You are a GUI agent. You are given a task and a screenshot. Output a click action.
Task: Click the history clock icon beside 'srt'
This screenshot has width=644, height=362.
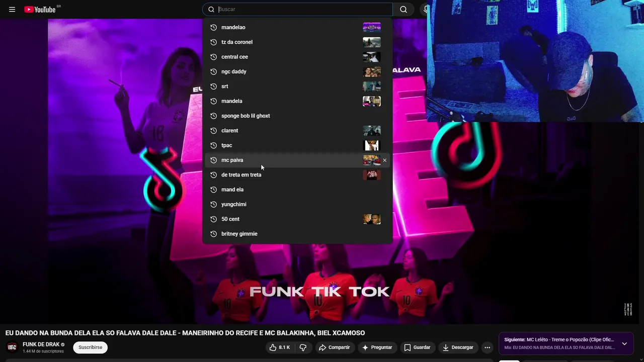pos(213,86)
